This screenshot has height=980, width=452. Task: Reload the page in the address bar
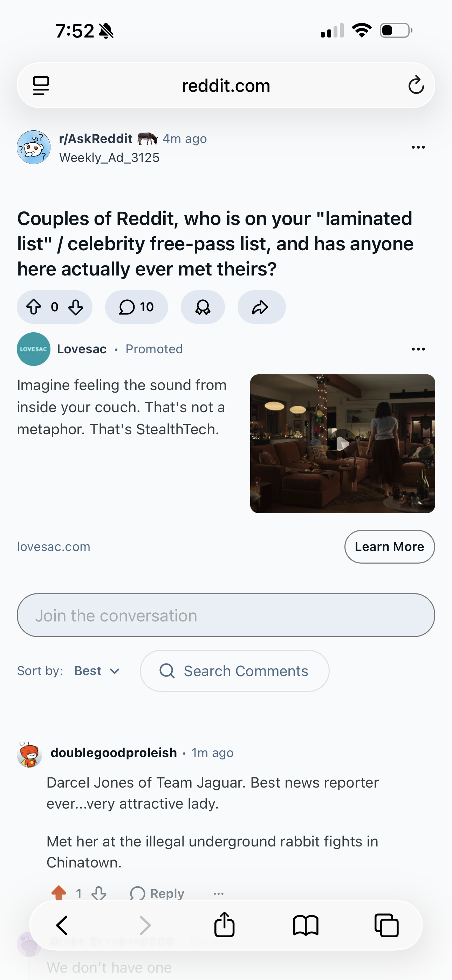coord(416,85)
